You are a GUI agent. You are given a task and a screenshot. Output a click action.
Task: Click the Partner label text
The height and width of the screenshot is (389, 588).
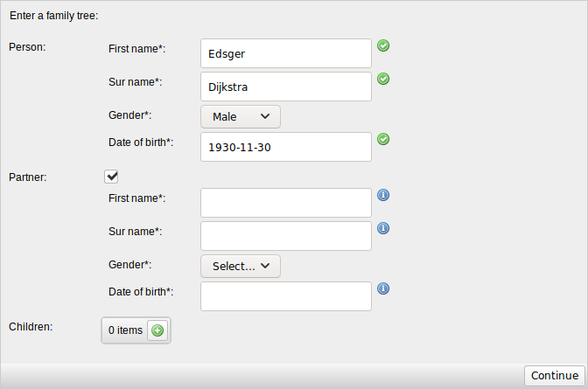[27, 177]
